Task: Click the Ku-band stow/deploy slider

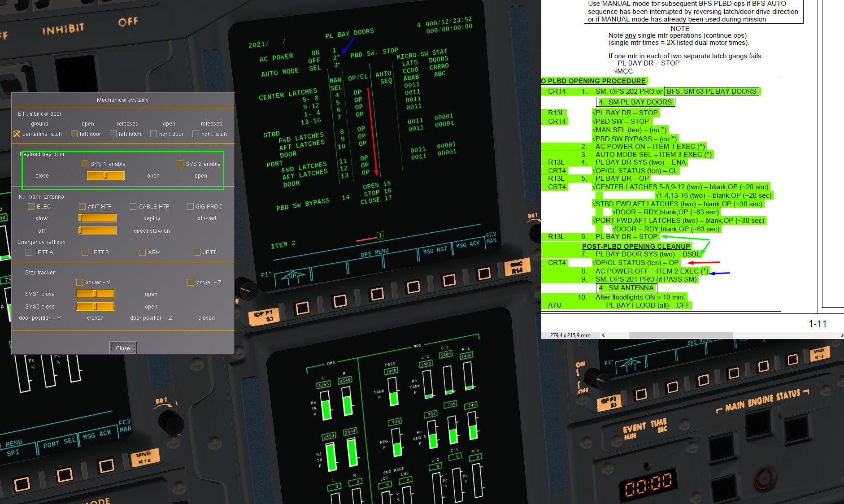Action: pos(97,218)
